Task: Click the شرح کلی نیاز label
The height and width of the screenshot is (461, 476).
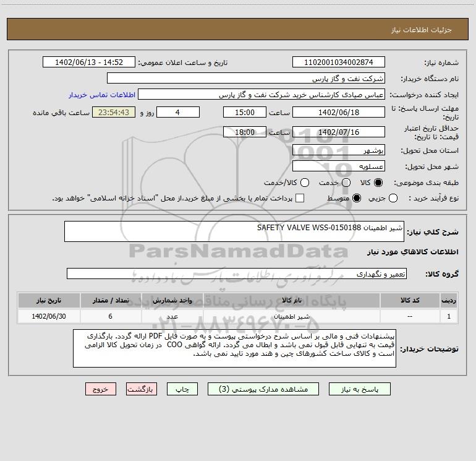Action: pyautogui.click(x=433, y=232)
